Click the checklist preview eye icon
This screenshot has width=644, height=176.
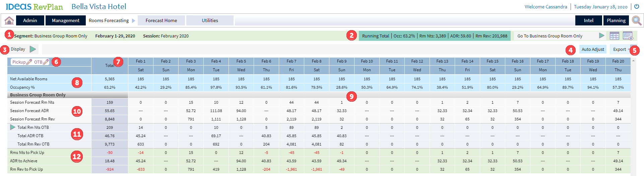click(628, 36)
